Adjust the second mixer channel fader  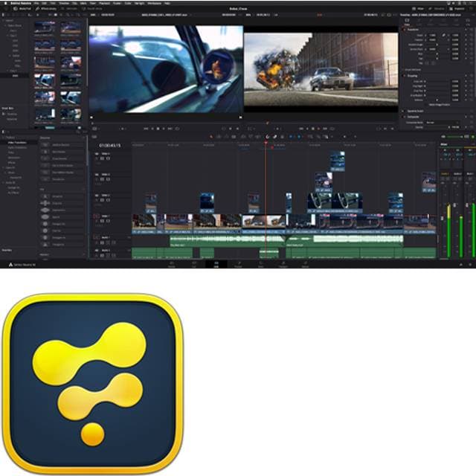[454, 205]
